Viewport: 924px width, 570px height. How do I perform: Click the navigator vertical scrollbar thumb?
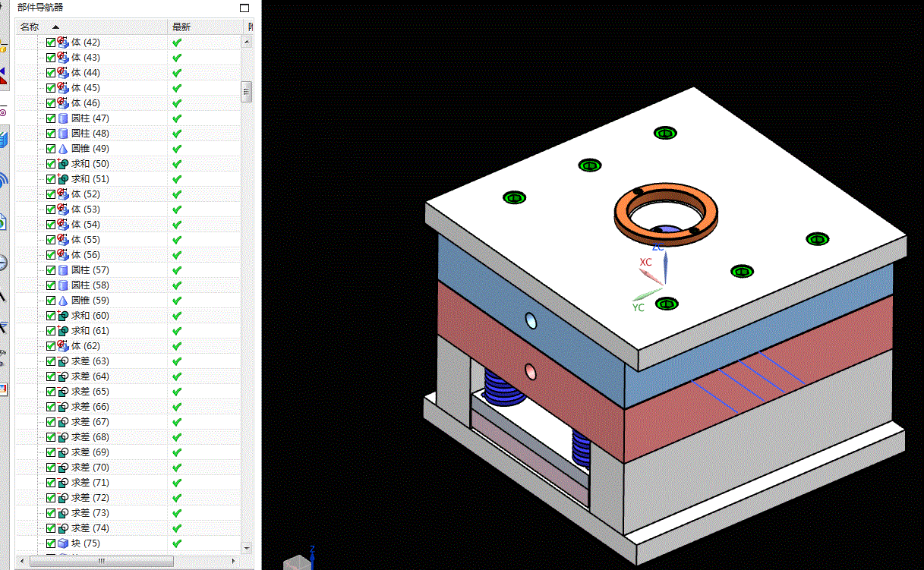pyautogui.click(x=246, y=92)
